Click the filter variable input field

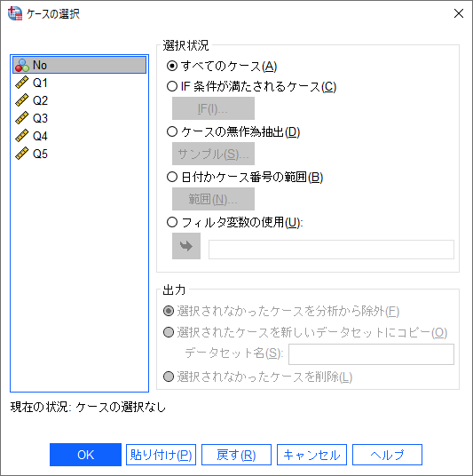[x=331, y=250]
